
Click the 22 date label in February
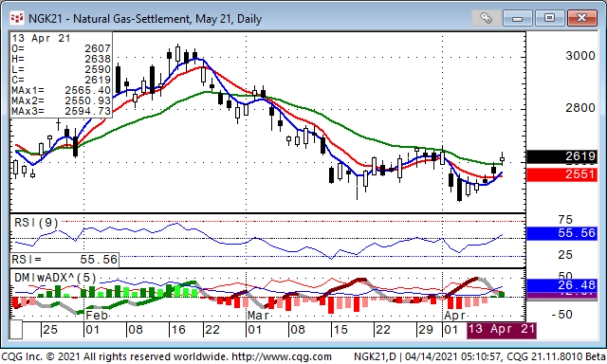tap(212, 330)
